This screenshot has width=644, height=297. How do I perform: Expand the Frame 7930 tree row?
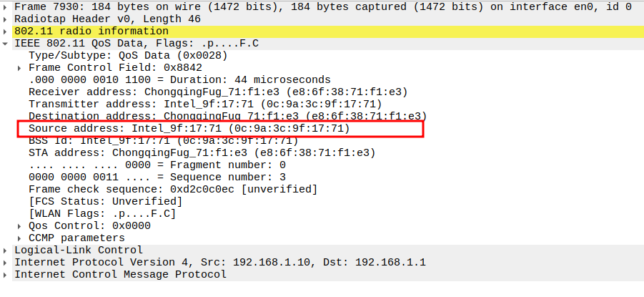7,6
